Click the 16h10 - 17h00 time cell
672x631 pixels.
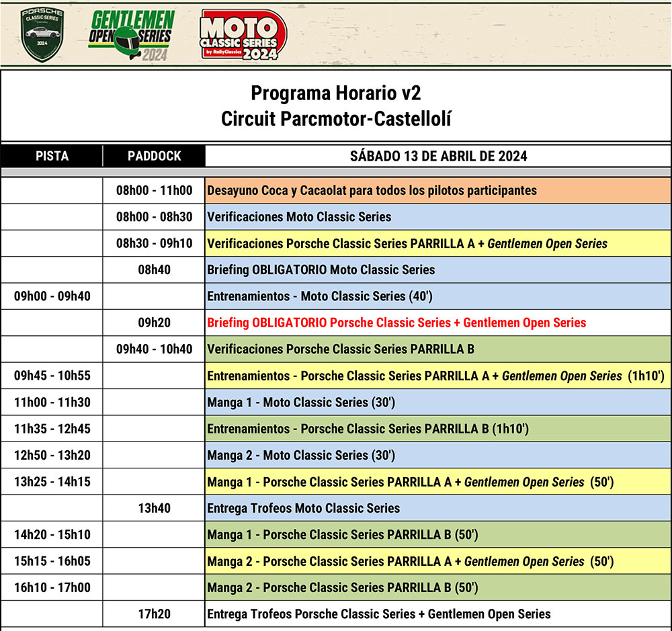pyautogui.click(x=52, y=587)
